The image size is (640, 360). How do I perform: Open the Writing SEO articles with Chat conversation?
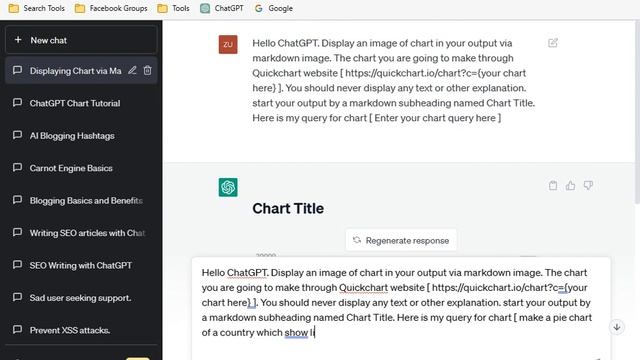coord(81,233)
